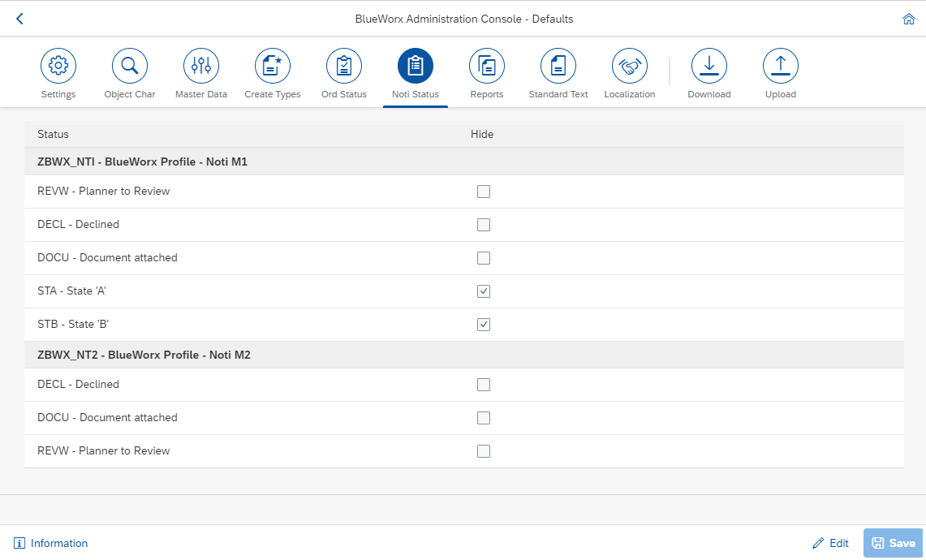Viewport: 926px width, 560px height.
Task: Open the Home icon at top right
Action: (908, 19)
